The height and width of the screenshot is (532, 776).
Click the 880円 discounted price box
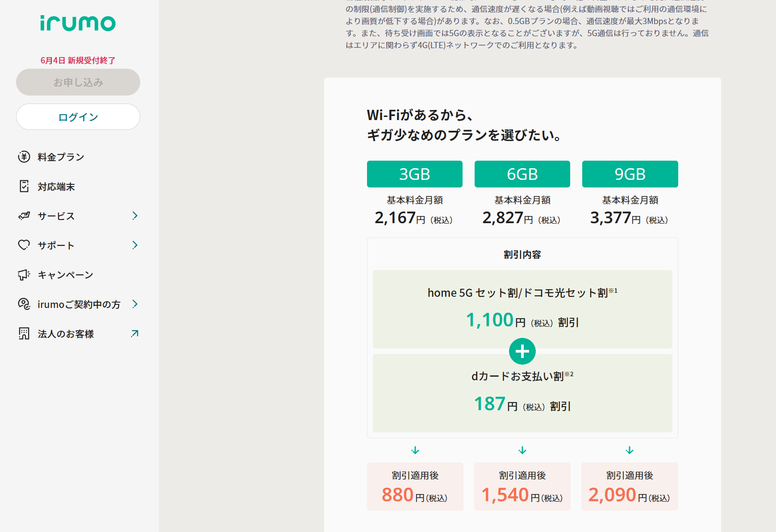414,486
